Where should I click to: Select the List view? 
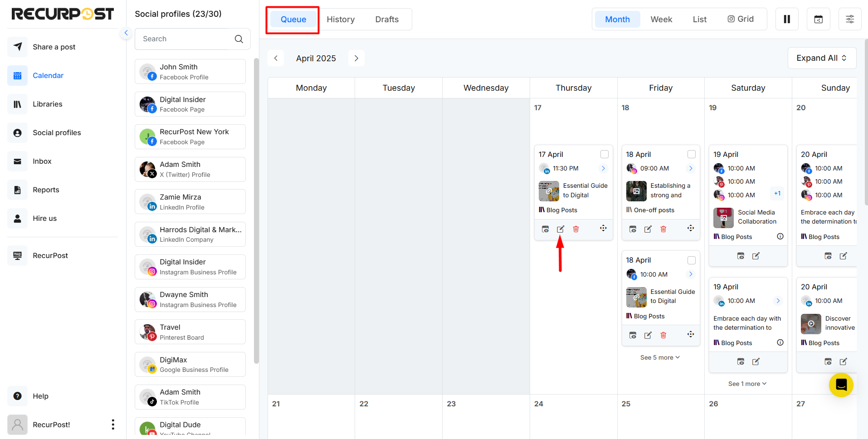[x=699, y=20]
